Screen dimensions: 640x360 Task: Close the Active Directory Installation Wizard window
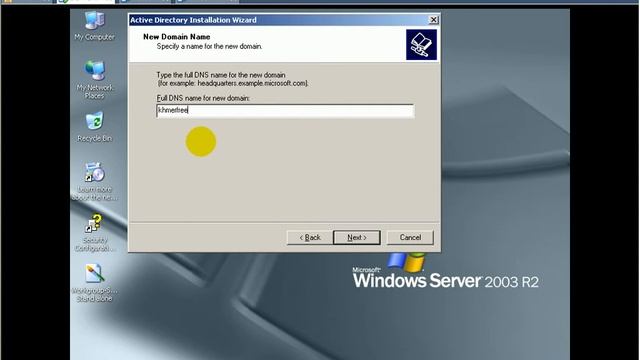click(433, 20)
